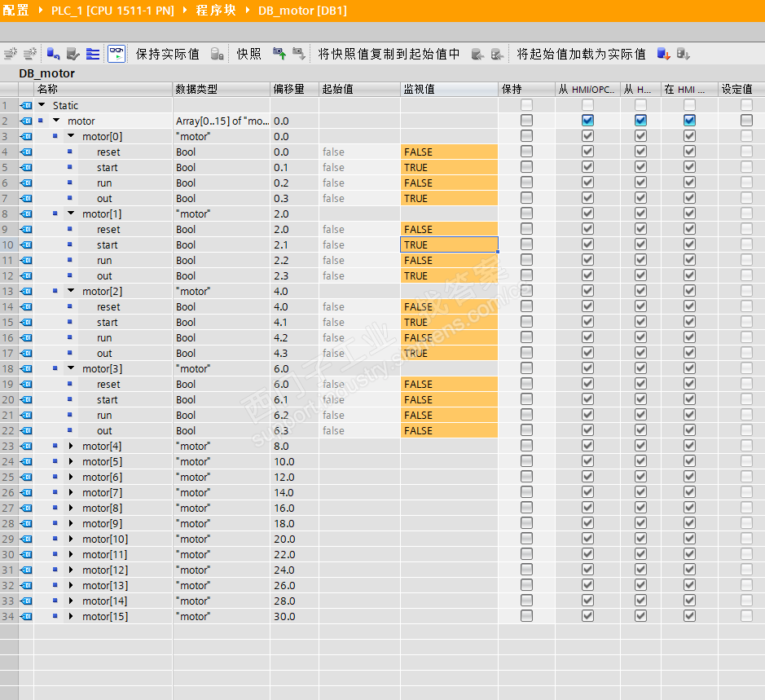The height and width of the screenshot is (700, 765).
Task: Click 程序块 in the breadcrumb path
Action: [x=214, y=10]
